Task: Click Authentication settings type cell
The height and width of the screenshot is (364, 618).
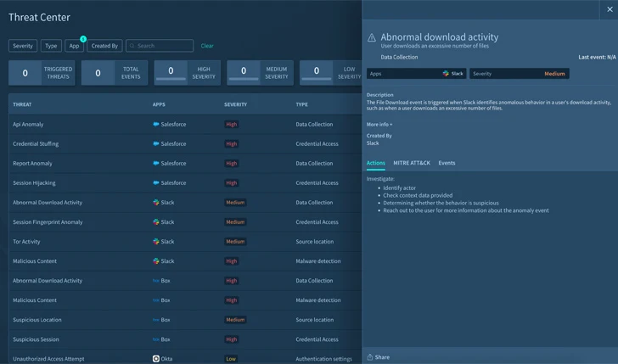Action: click(x=323, y=358)
